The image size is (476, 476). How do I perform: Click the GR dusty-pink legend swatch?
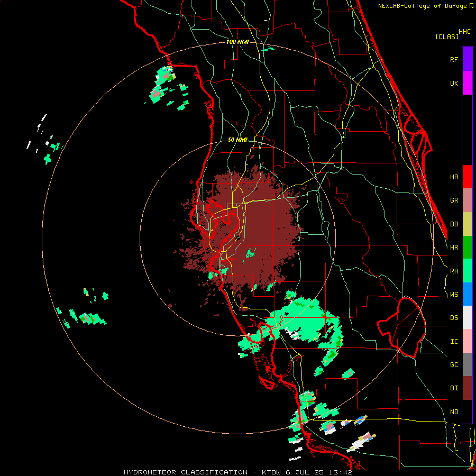pos(467,200)
